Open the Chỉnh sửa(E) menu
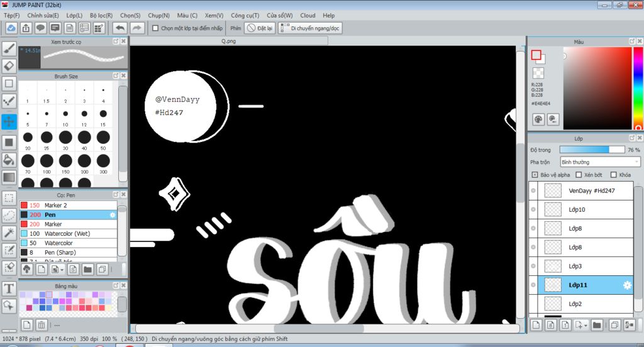This screenshot has height=347, width=644. pos(43,15)
